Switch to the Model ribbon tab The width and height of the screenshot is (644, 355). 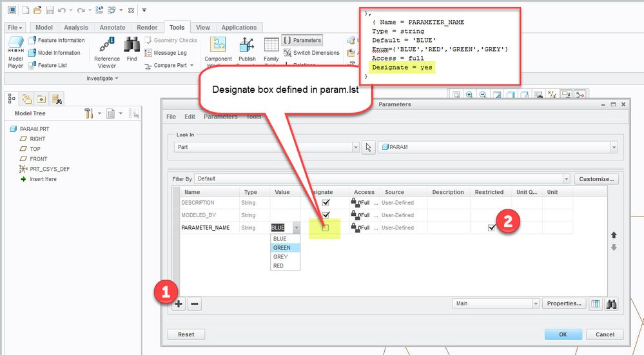(44, 28)
